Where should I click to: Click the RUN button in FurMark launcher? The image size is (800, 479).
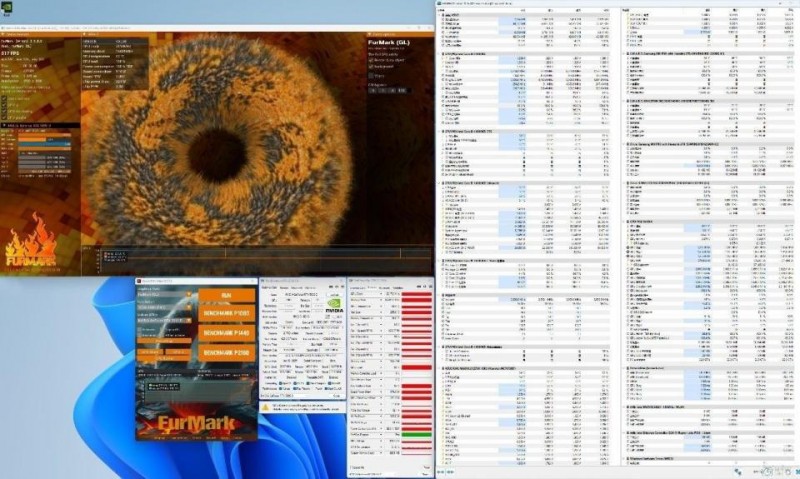pos(226,295)
